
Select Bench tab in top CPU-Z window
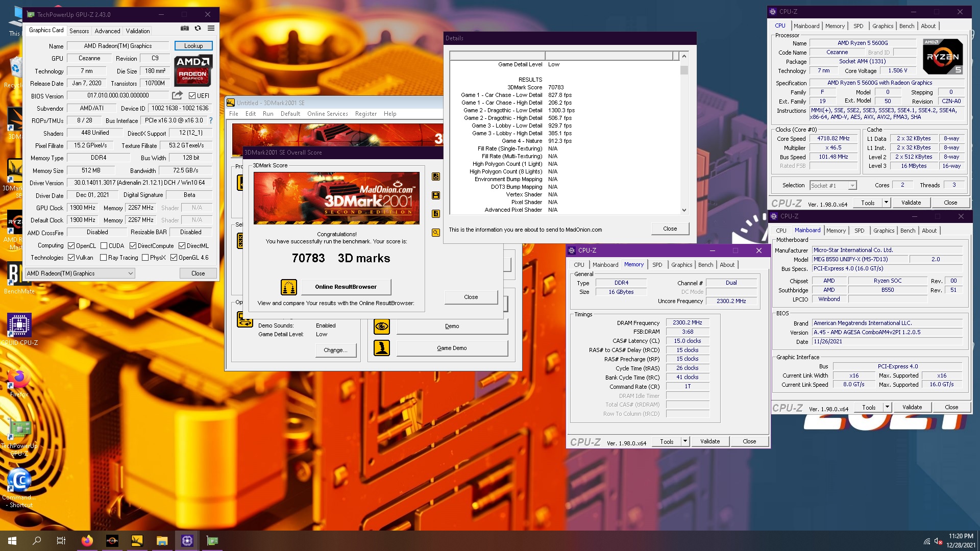906,26
